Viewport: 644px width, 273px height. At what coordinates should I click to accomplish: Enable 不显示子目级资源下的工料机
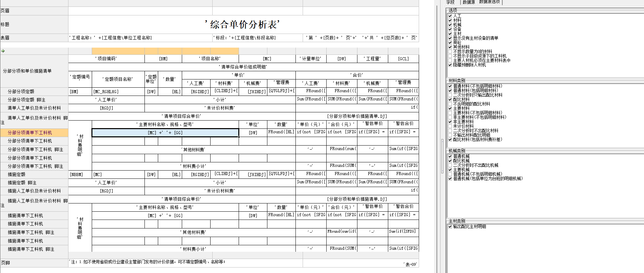(x=450, y=56)
